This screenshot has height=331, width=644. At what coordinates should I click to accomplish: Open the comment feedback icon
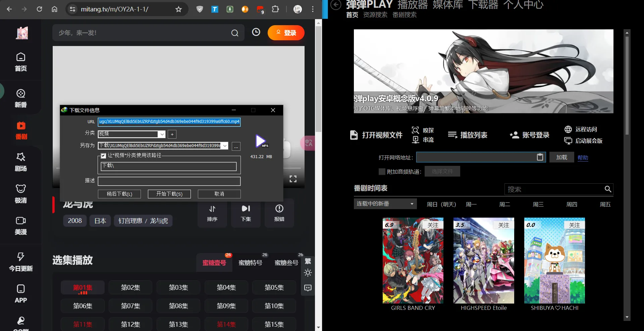[x=308, y=288]
